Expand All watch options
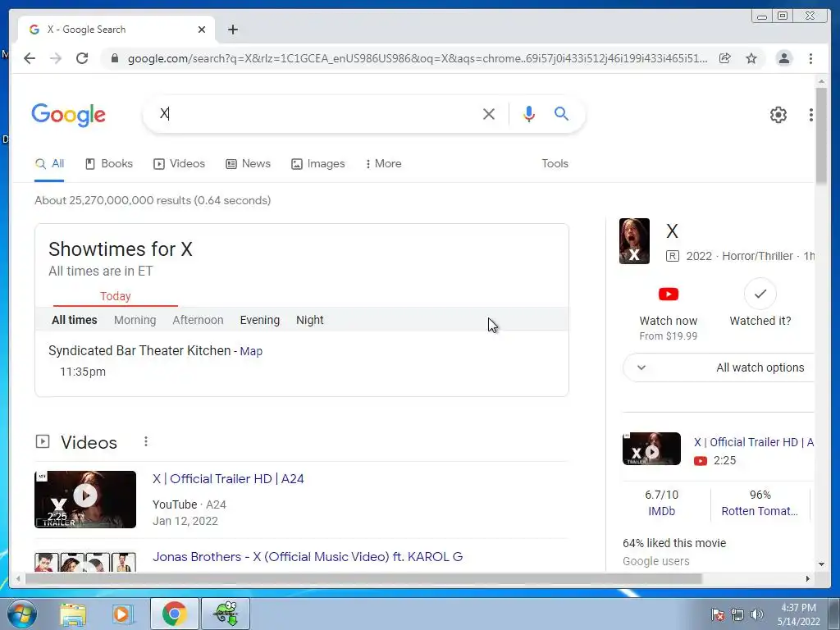The width and height of the screenshot is (840, 630). pyautogui.click(x=719, y=367)
